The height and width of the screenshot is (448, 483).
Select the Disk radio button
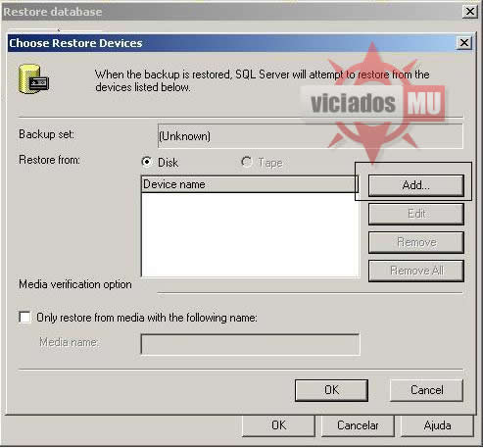[147, 162]
